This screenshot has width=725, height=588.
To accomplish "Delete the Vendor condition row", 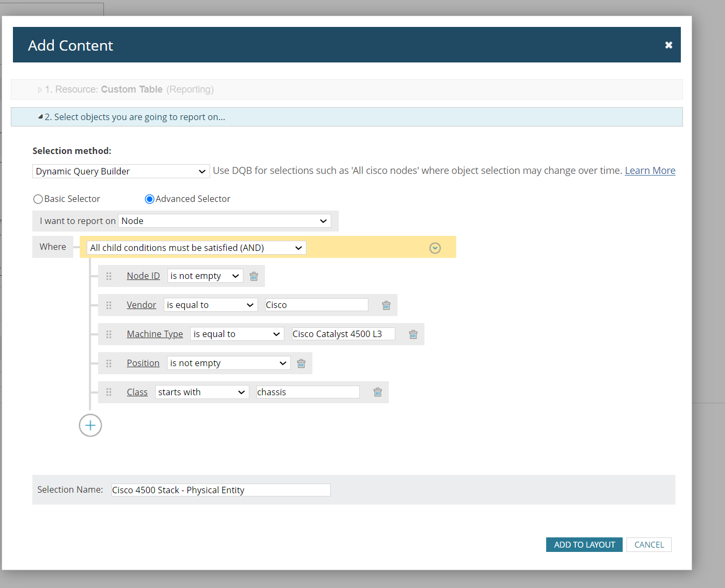I will 386,305.
